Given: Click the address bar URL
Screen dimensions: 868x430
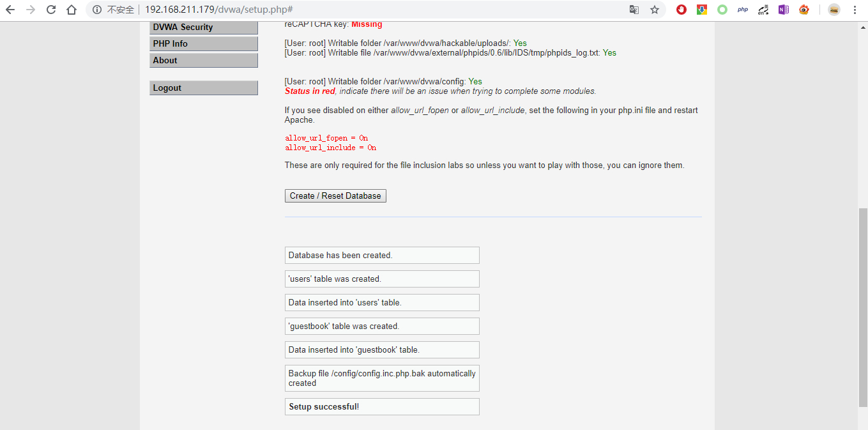Looking at the screenshot, I should click(x=218, y=10).
